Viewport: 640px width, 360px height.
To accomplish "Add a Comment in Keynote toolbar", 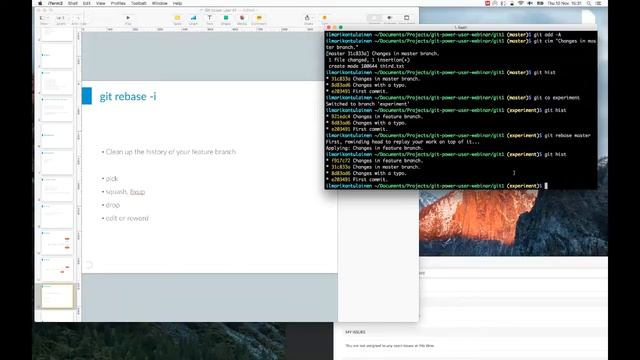I will tap(259, 18).
